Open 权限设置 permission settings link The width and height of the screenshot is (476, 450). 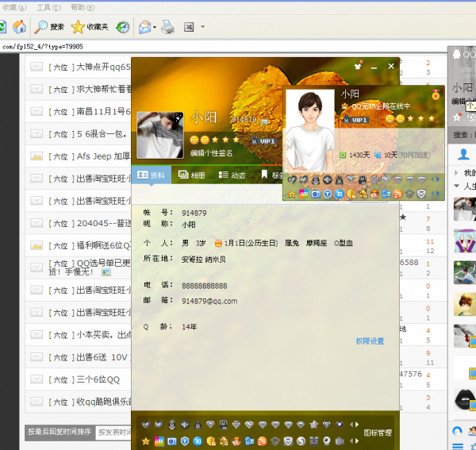(370, 341)
